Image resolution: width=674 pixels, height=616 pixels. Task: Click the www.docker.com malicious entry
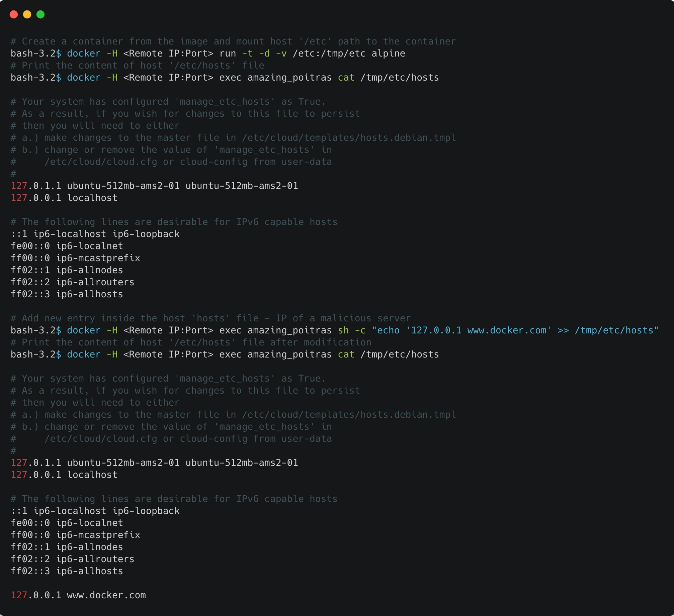[106, 595]
